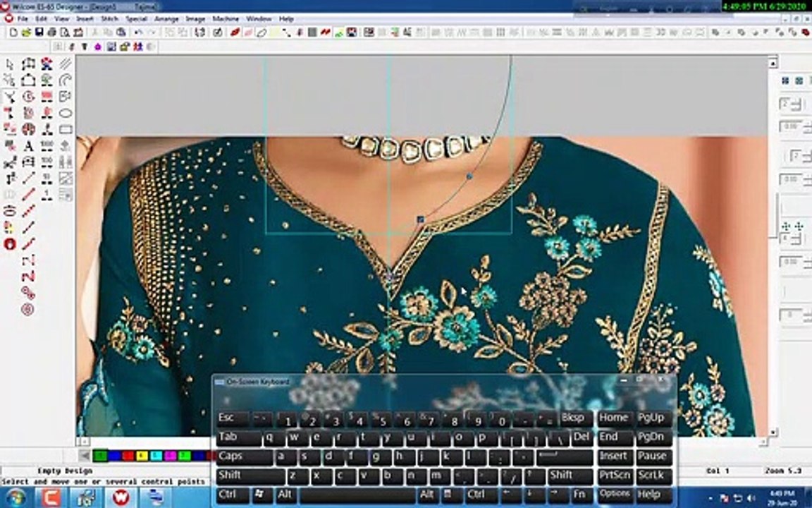Select the arc tool in the toolbox

coord(66,80)
